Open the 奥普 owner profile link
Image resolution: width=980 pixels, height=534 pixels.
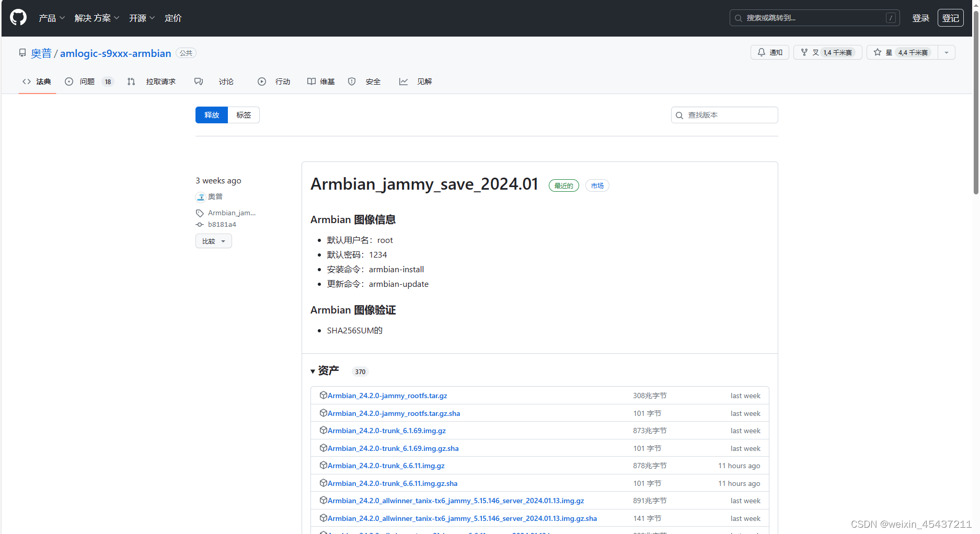(41, 53)
